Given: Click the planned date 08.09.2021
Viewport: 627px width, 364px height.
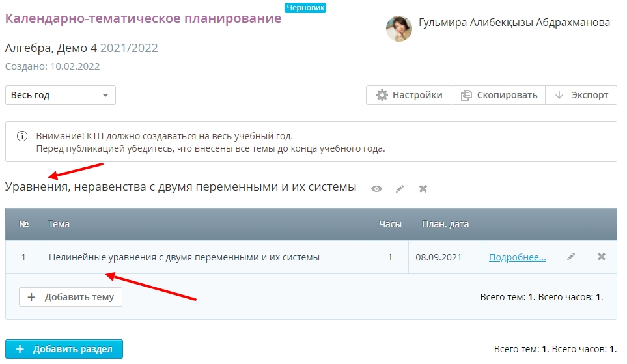Looking at the screenshot, I should tap(438, 257).
